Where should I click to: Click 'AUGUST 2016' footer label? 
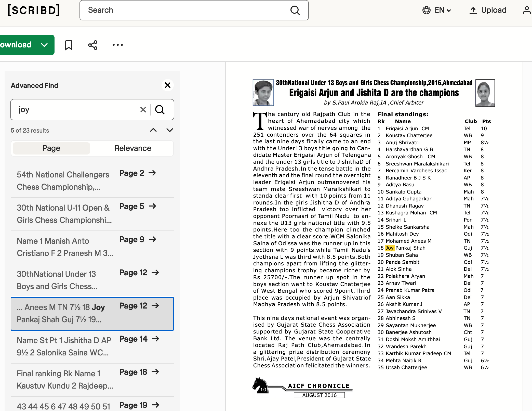click(x=319, y=395)
